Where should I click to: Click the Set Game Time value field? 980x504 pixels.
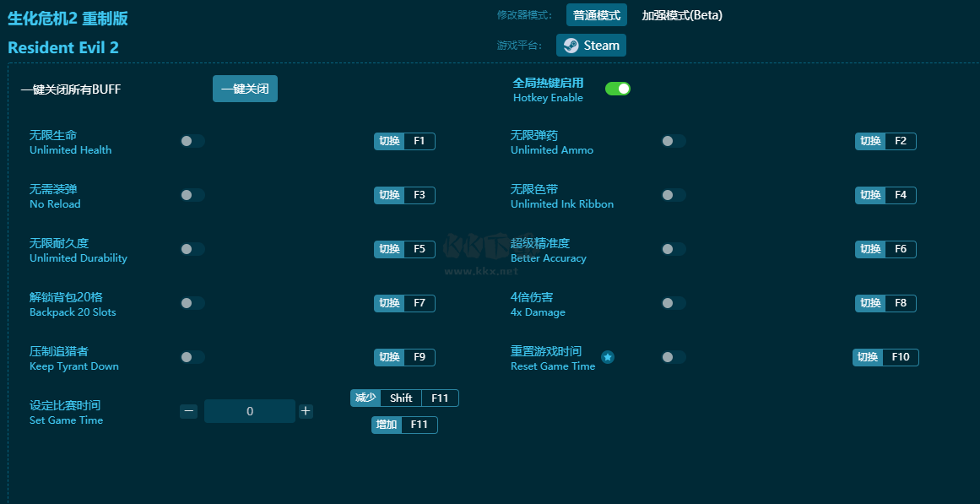pos(250,411)
